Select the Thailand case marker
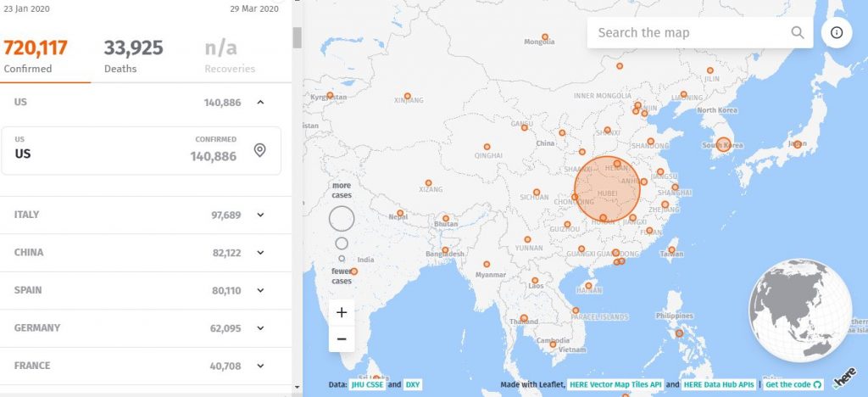The width and height of the screenshot is (868, 397). pyautogui.click(x=524, y=318)
